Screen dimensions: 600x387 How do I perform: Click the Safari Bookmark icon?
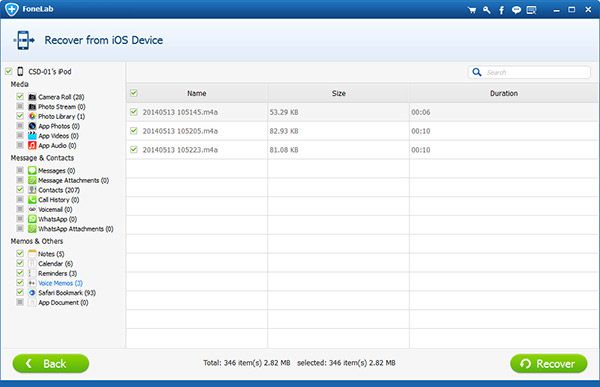click(x=32, y=292)
